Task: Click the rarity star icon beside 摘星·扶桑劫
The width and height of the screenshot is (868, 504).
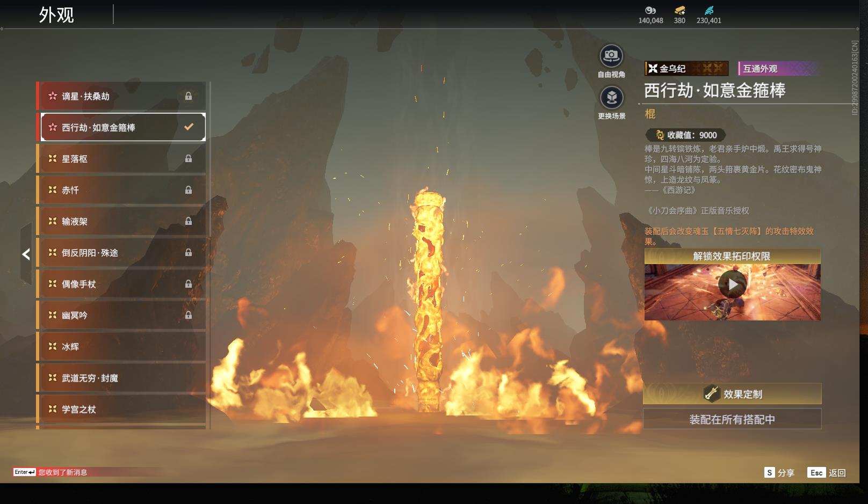Action: click(x=53, y=96)
